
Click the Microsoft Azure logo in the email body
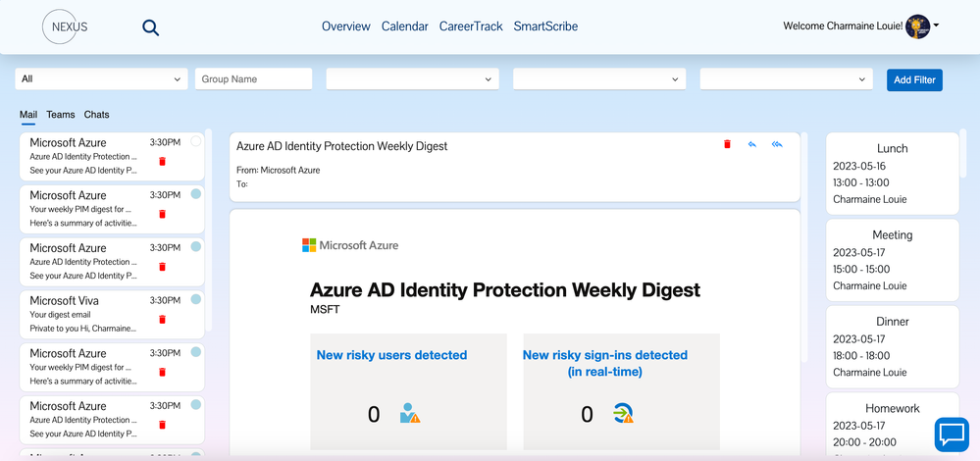[x=350, y=245]
